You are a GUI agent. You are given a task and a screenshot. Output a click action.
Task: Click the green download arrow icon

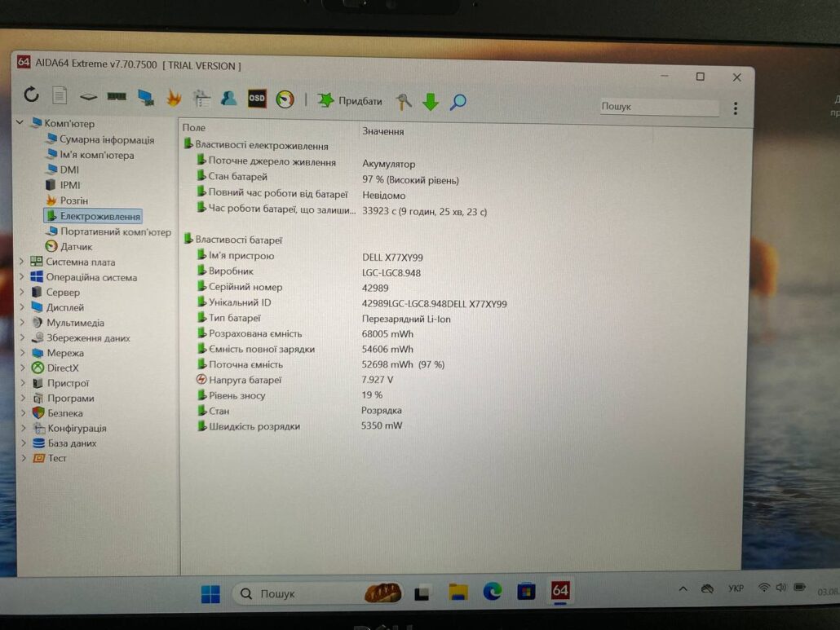(430, 102)
